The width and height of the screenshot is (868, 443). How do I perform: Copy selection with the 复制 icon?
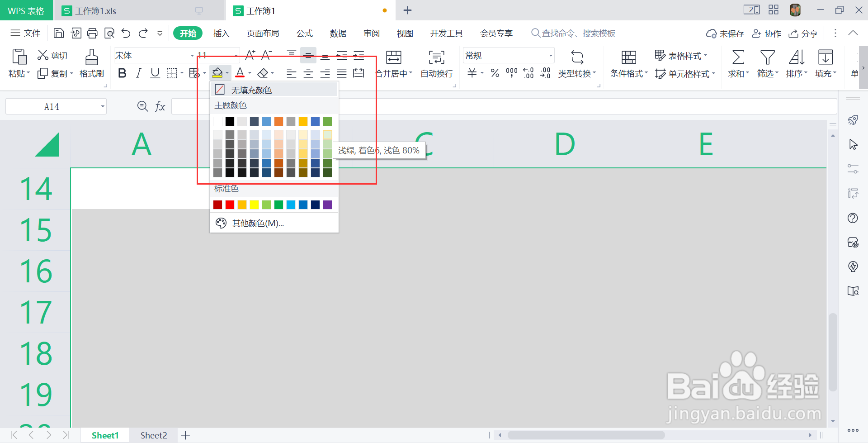pos(42,73)
